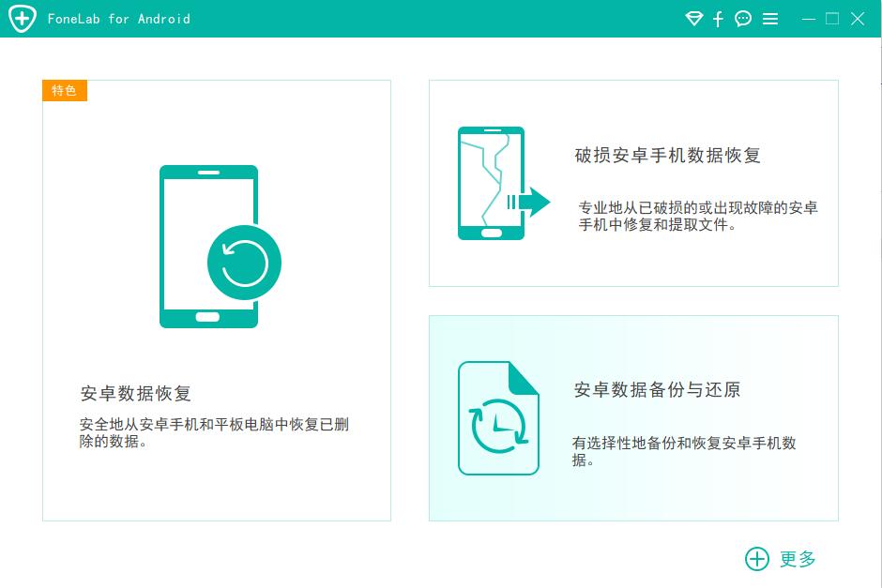This screenshot has height=588, width=882.
Task: Open 破损安卓手机数据恢复 heading
Action: pos(668,155)
